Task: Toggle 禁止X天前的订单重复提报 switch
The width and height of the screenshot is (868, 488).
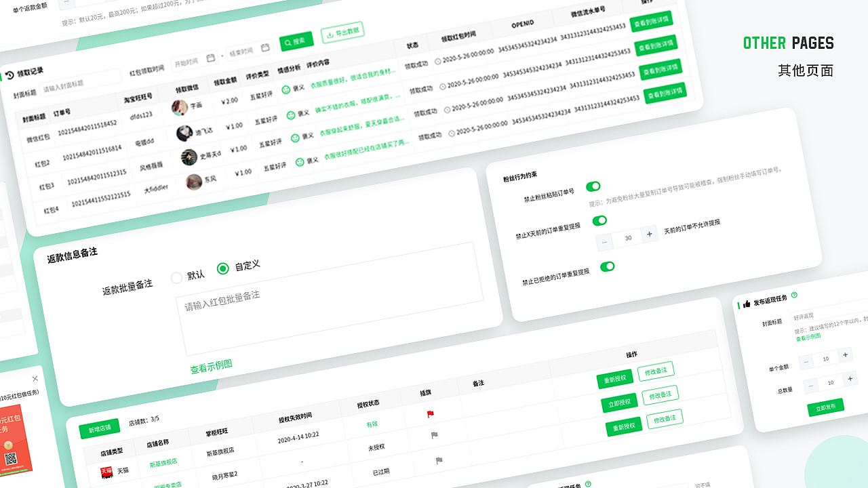Action: [x=599, y=221]
